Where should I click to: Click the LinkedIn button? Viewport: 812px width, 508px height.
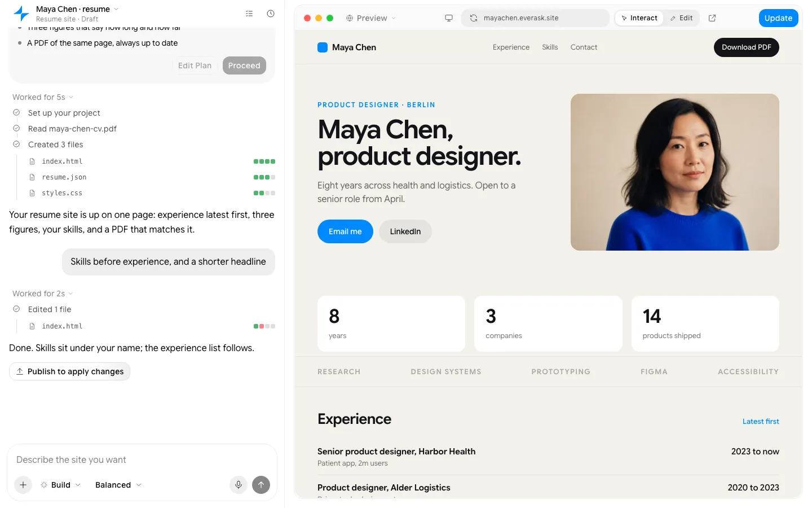[x=405, y=231]
